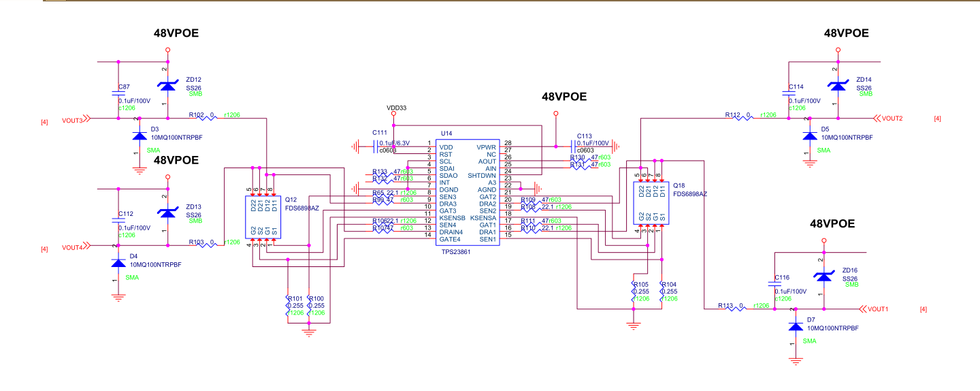Click the DGND pin label
The width and height of the screenshot is (980, 391).
(448, 189)
